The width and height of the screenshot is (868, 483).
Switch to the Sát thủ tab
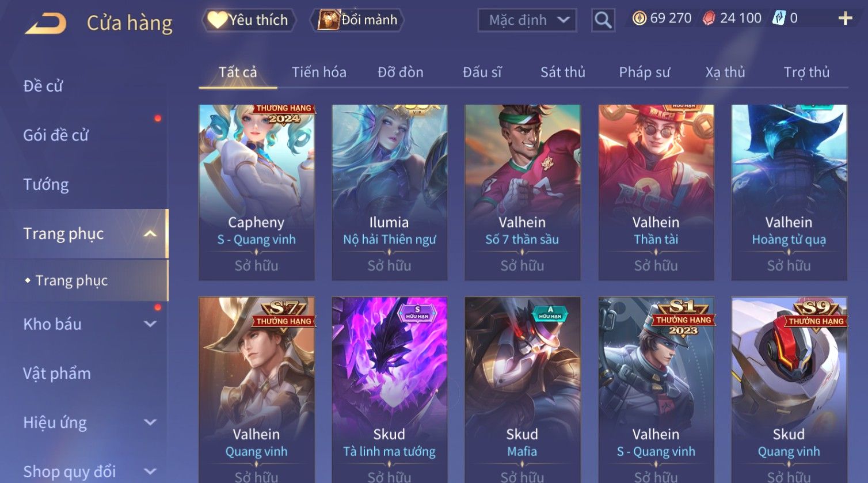click(x=562, y=72)
